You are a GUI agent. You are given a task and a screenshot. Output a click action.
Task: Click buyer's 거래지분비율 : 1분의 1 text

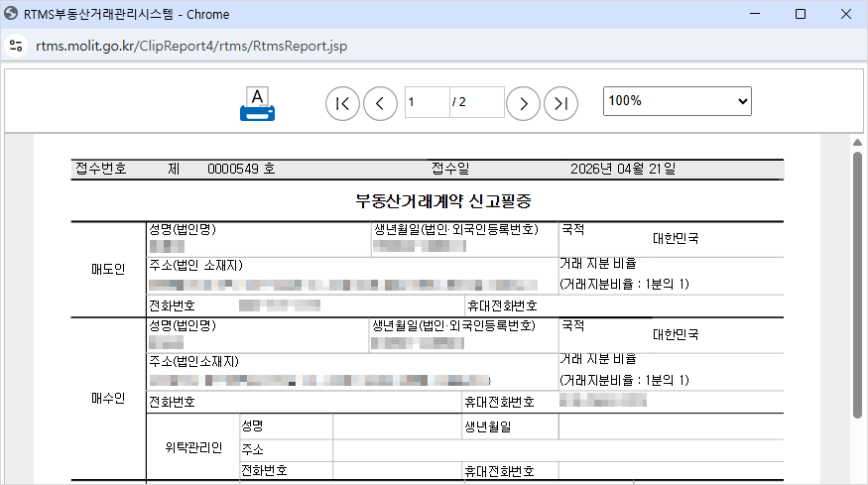(x=624, y=380)
